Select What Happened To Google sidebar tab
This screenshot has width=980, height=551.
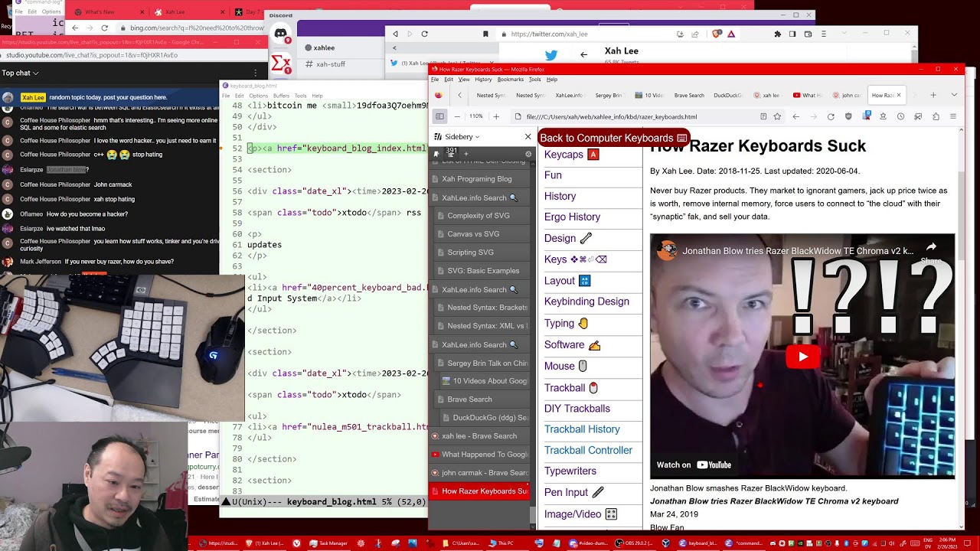(479, 455)
